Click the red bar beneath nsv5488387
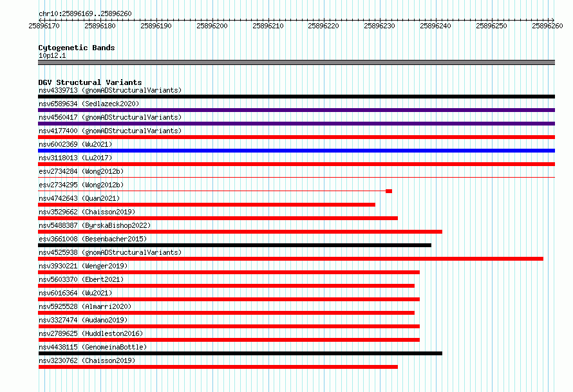Screen dimensions: 573x392 click(x=240, y=232)
